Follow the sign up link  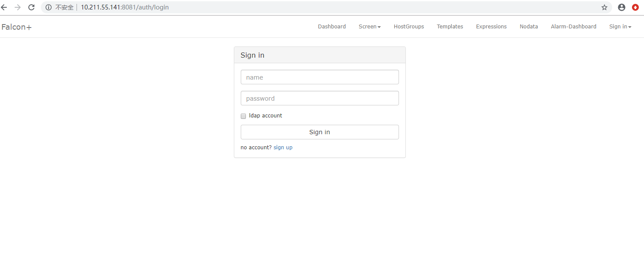point(283,148)
